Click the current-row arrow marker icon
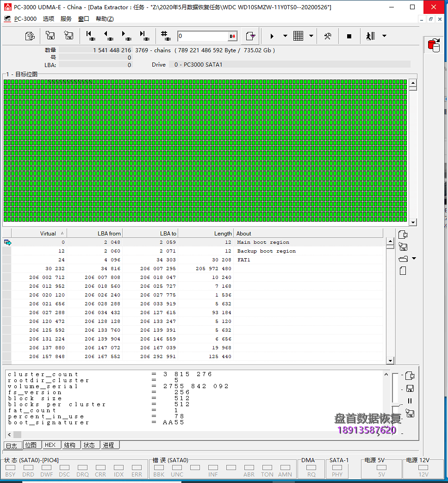 click(8, 242)
